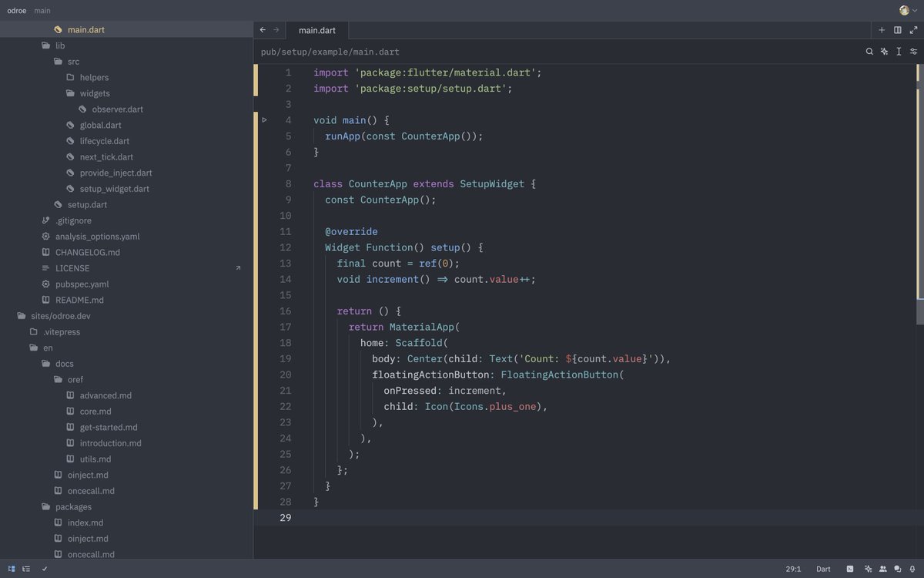Toggle assistant panel sparkle in status bar
The height and width of the screenshot is (578, 924).
pos(868,569)
